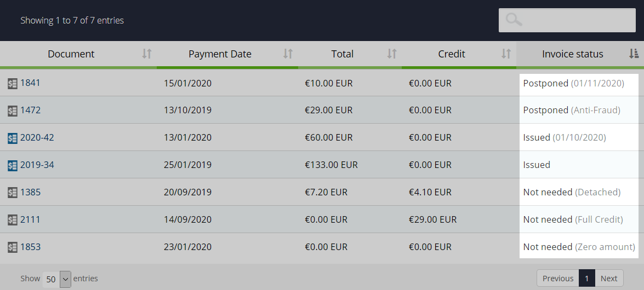
Task: Go to the Previous page
Action: 558,278
